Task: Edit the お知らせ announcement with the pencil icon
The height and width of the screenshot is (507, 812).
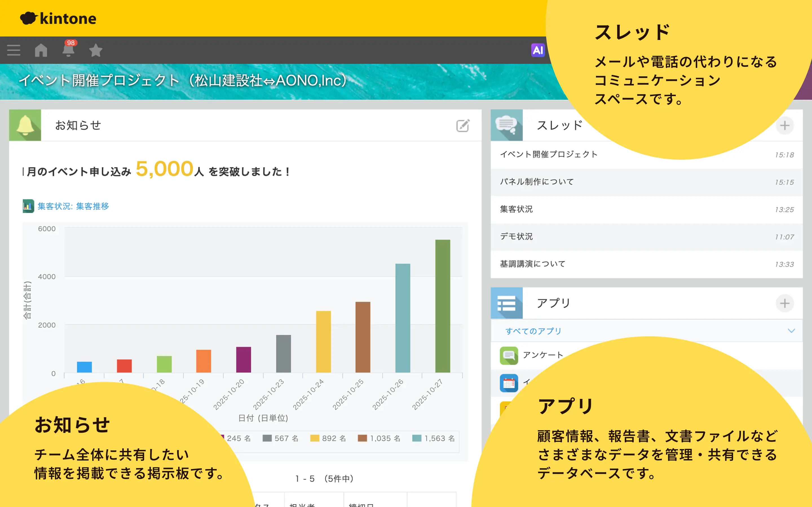Action: 463,126
